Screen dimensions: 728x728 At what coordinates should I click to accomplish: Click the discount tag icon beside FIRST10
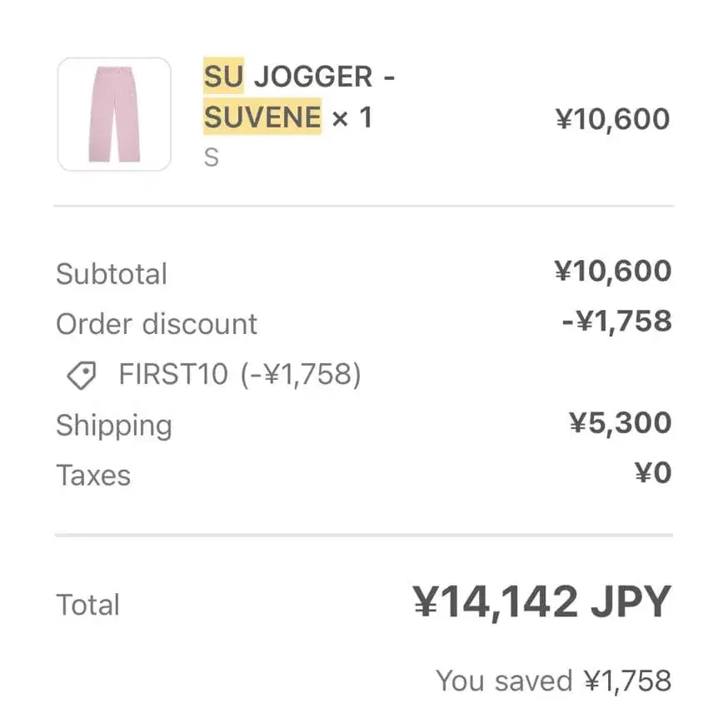(x=82, y=376)
